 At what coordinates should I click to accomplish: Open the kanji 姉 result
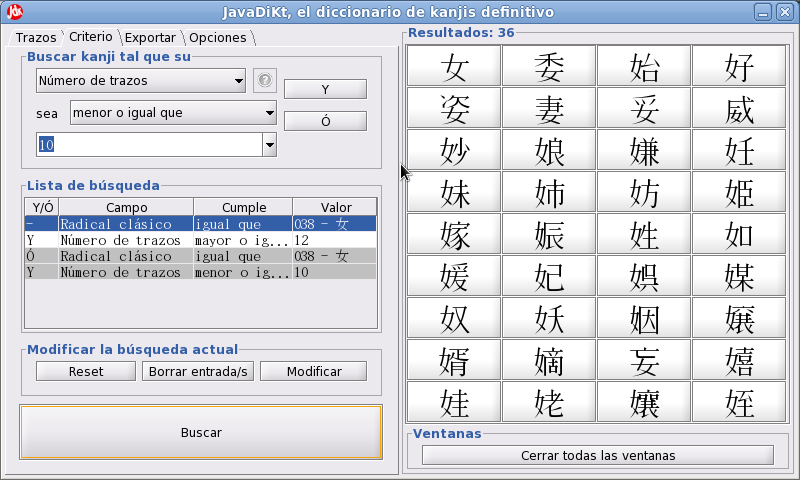point(549,192)
